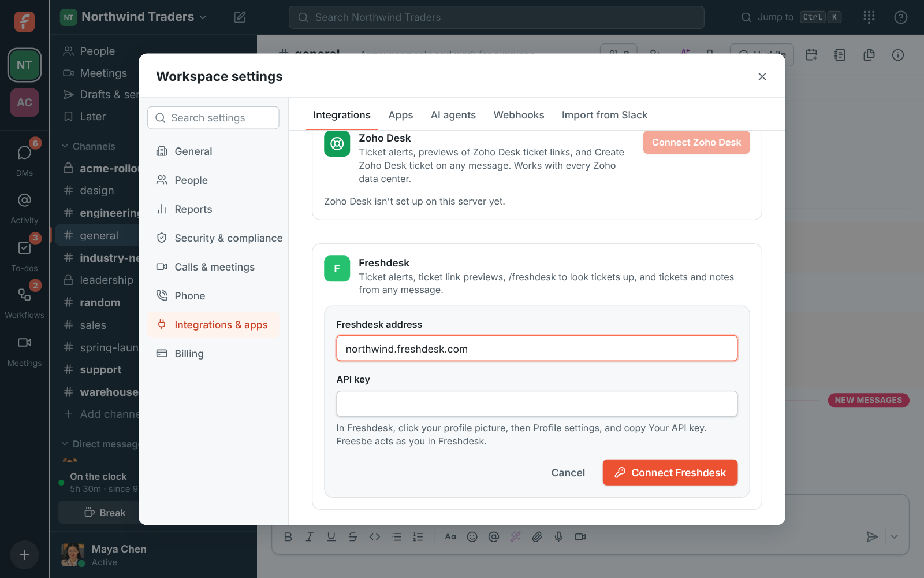Viewport: 924px width, 578px height.
Task: Close the Workspace settings dialog
Action: pos(762,76)
